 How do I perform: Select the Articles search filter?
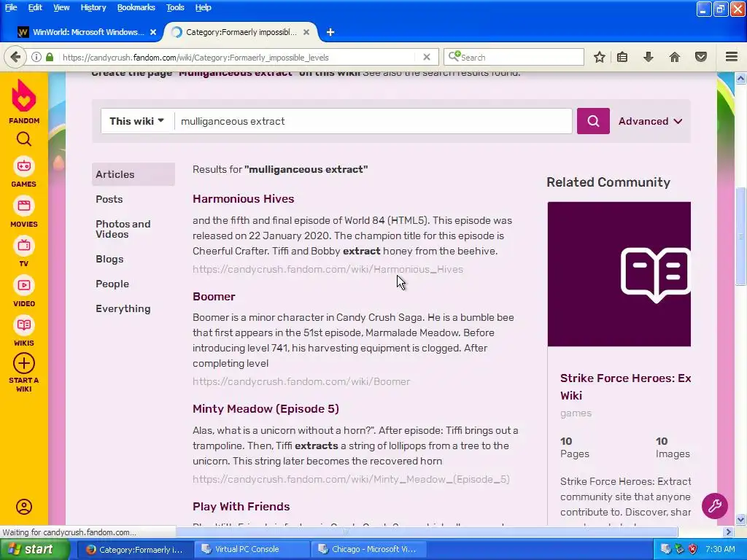(133, 174)
